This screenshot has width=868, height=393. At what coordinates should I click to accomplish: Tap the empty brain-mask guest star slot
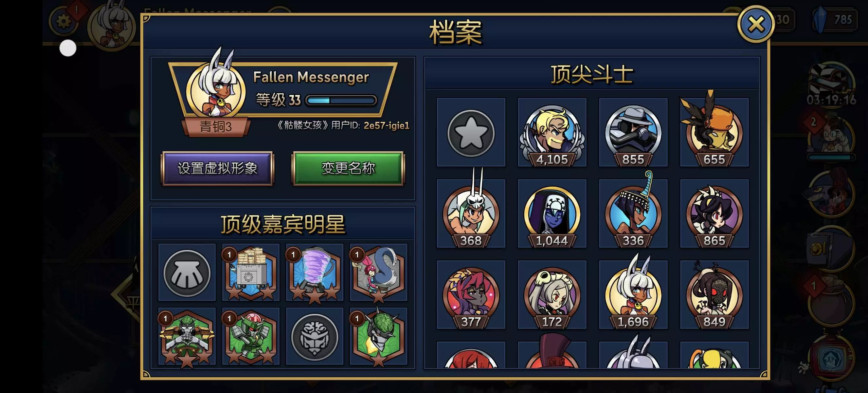[315, 336]
